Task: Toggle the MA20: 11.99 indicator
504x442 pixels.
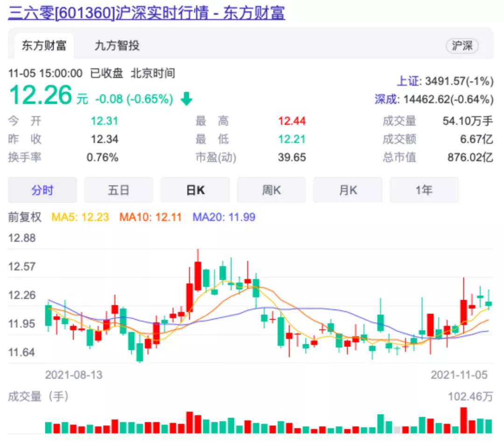Action: (224, 217)
